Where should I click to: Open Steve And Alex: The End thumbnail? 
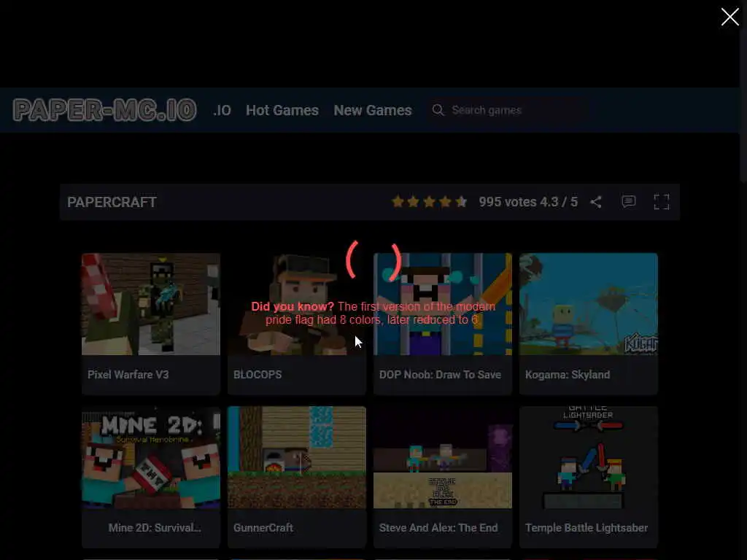click(443, 457)
